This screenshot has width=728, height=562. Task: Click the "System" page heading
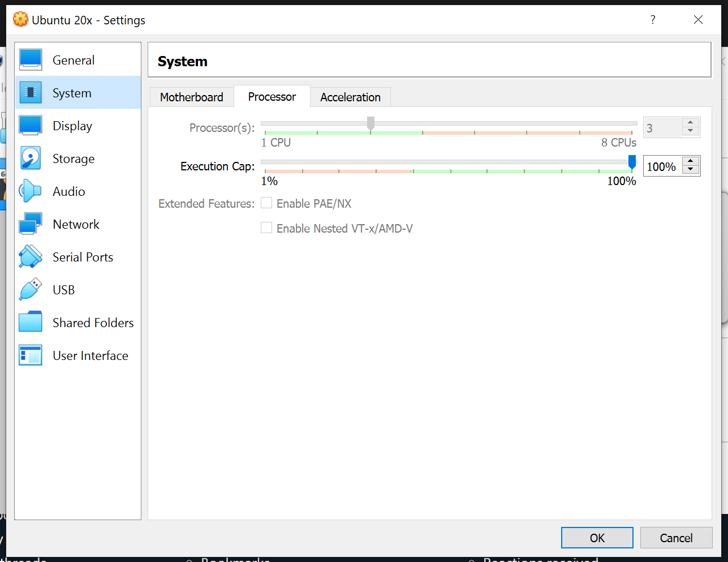(x=183, y=61)
